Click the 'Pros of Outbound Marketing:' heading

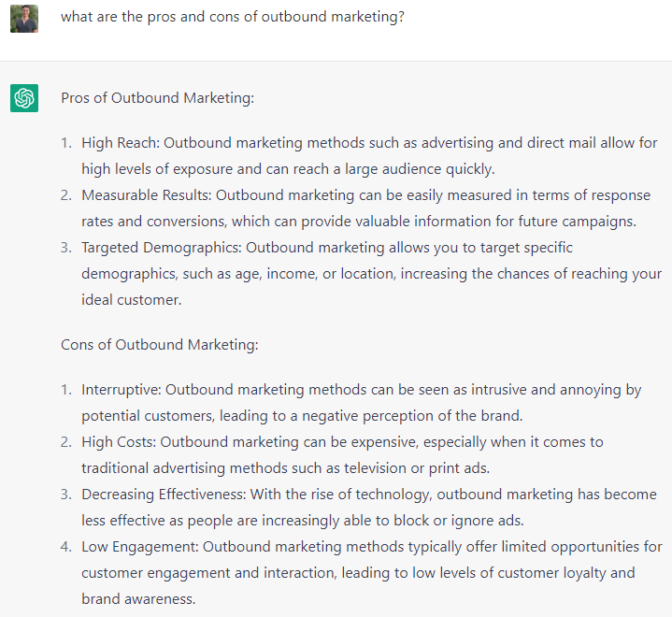[x=157, y=98]
